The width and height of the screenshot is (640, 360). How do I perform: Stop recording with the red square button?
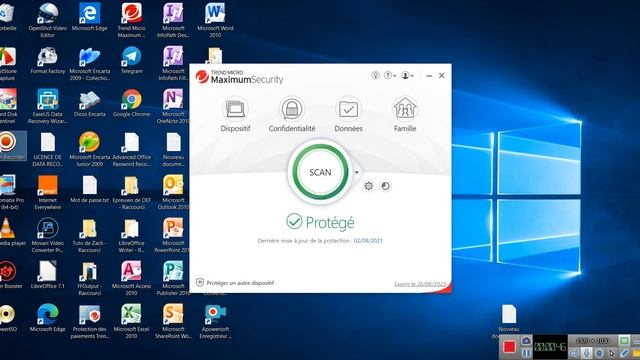[x=509, y=347]
